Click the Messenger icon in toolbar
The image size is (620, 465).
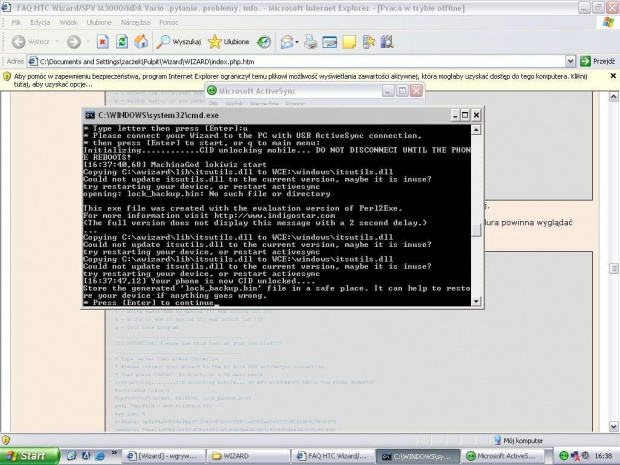(x=369, y=42)
